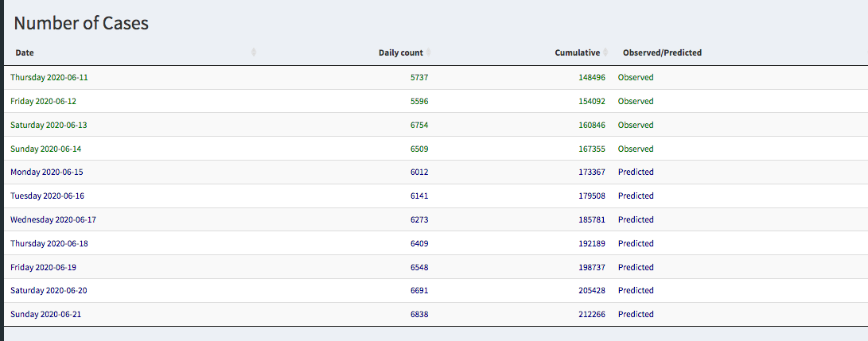
Task: Click the Daily count column header text
Action: point(400,52)
